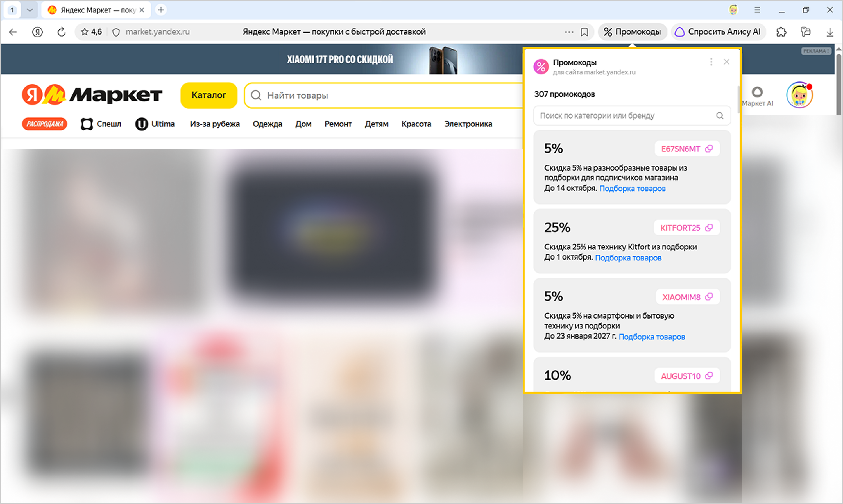This screenshot has height=504, width=843.
Task: Click the page title text in address bar
Action: tap(334, 32)
